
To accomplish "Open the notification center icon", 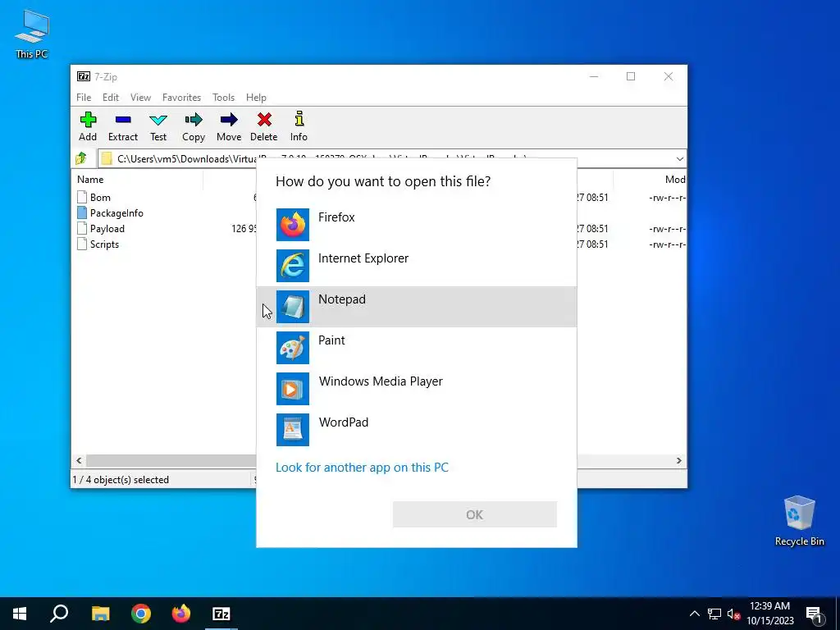I will (815, 614).
